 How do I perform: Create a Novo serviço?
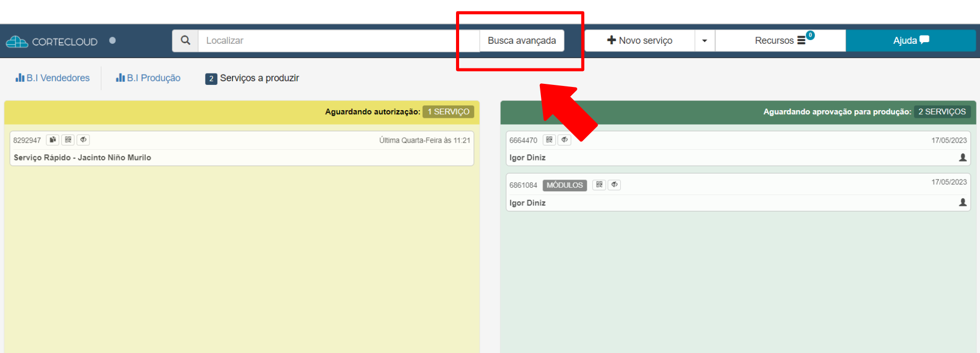(x=640, y=40)
